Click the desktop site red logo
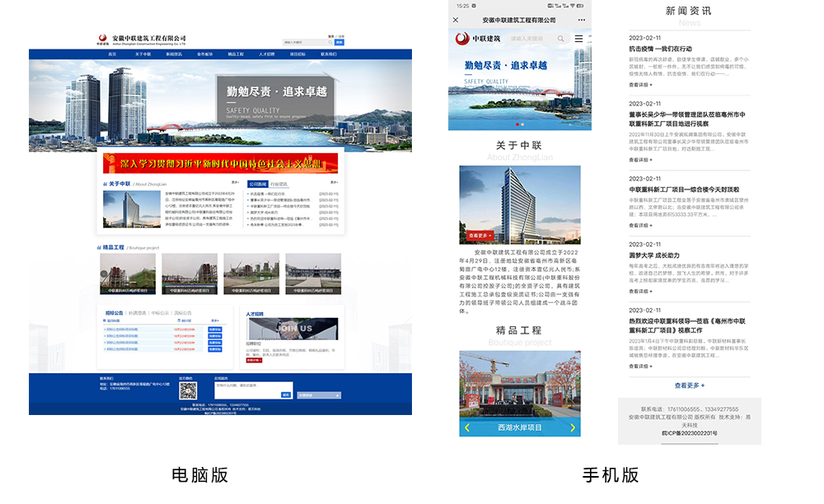Viewport: 824px width, 504px height. [102, 39]
